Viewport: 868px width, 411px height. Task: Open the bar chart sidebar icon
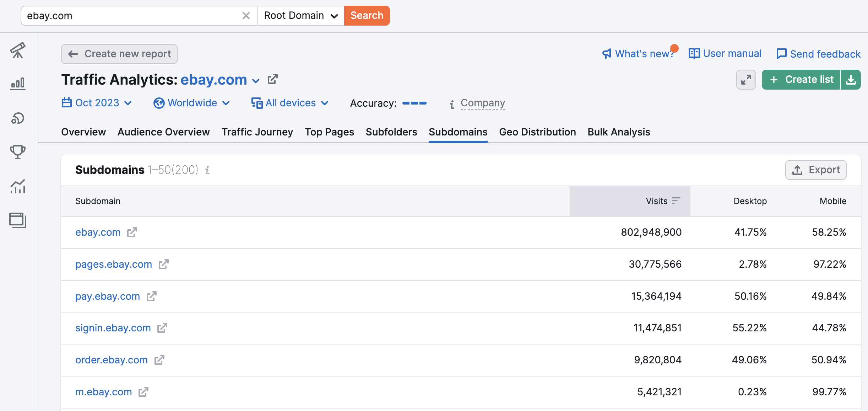click(18, 84)
